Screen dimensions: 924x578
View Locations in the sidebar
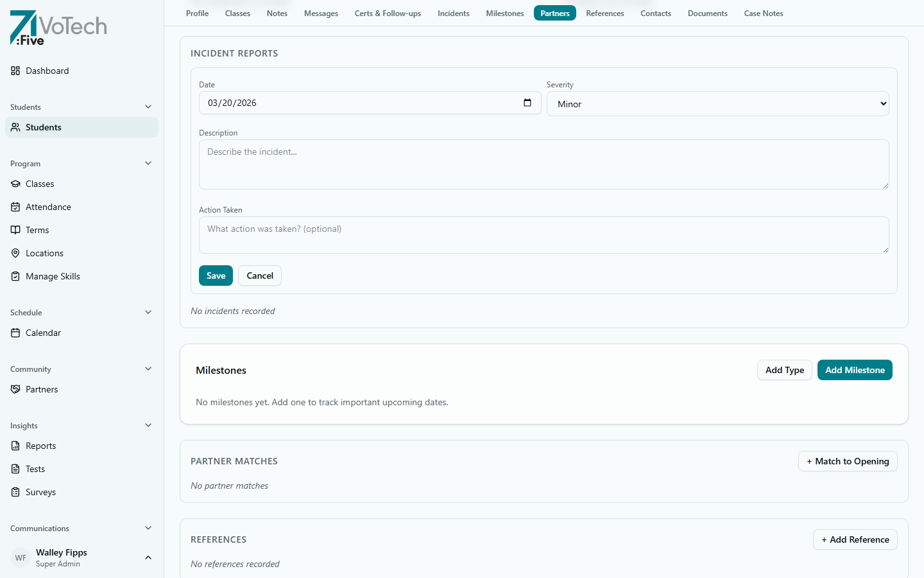click(44, 253)
